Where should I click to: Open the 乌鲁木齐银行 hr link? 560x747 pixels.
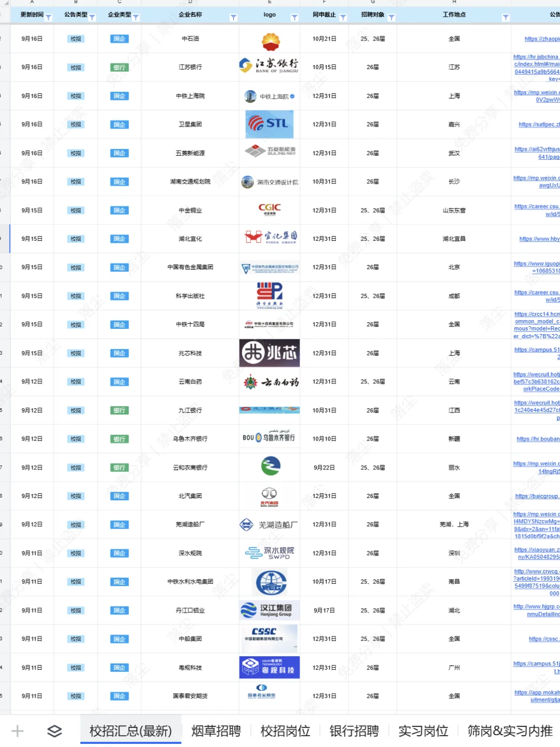tap(538, 439)
